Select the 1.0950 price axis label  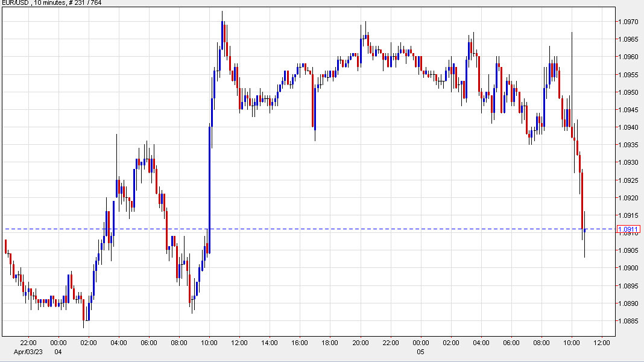pos(628,92)
